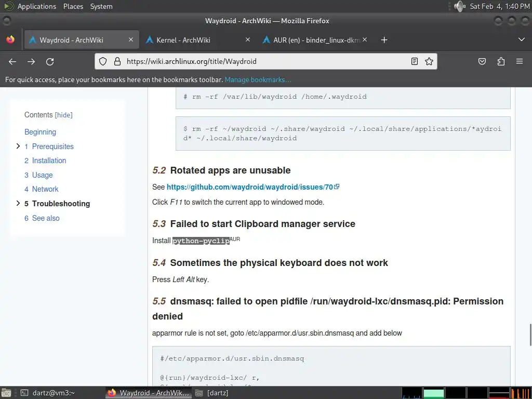Close the AUR binder_linux-dkms tab

coord(365,39)
